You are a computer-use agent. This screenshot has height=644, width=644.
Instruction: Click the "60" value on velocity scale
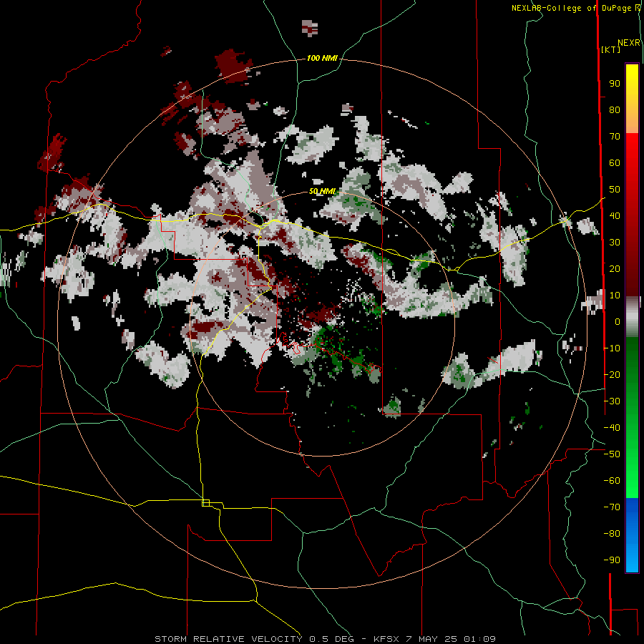click(615, 163)
